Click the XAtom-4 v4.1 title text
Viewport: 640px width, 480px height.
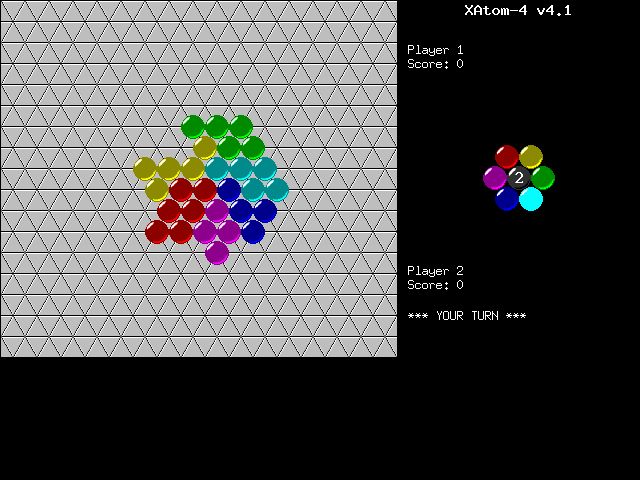click(518, 10)
